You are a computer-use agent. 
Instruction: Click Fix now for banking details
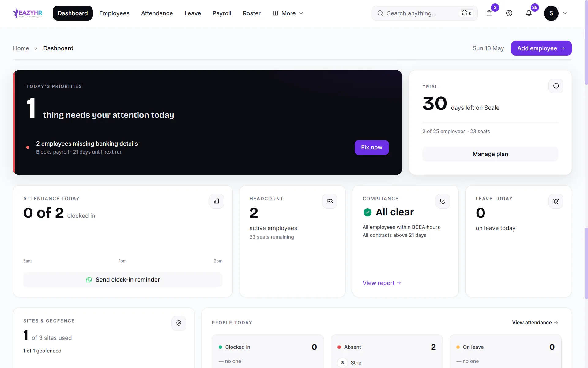[371, 148]
